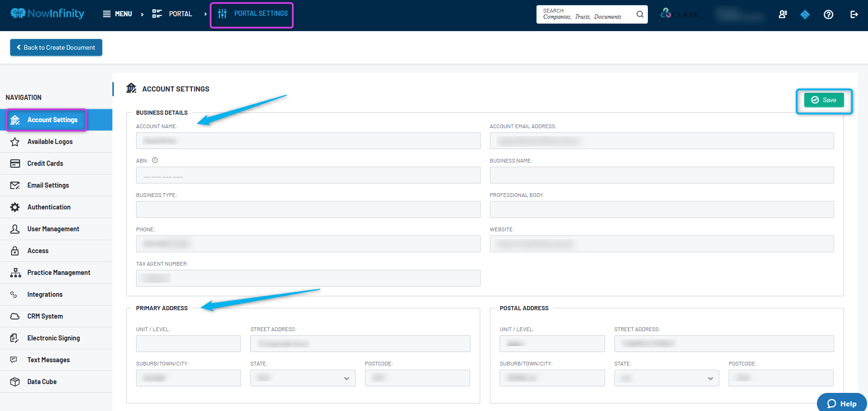Open the Class logo link
This screenshot has width=868, height=411.
click(x=679, y=14)
